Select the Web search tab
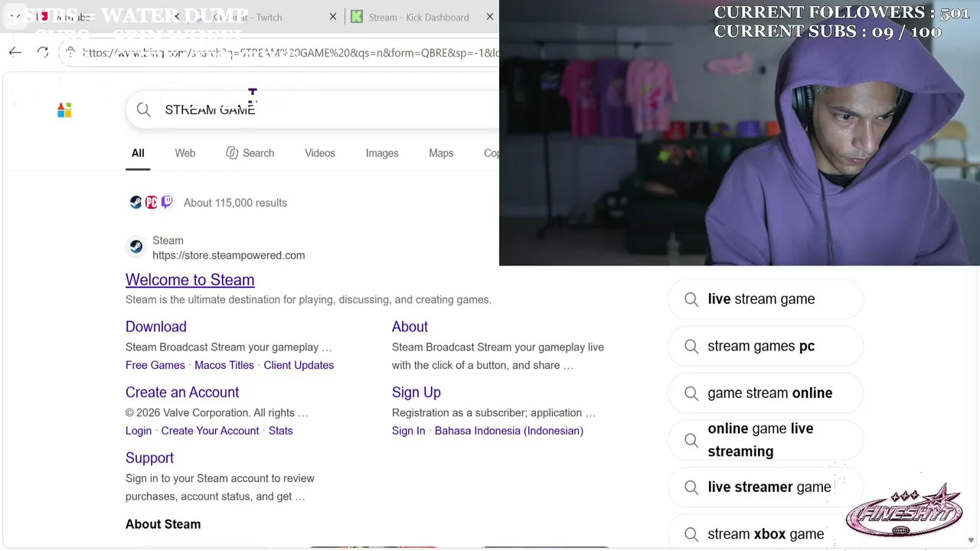Image resolution: width=980 pixels, height=551 pixels. click(185, 153)
